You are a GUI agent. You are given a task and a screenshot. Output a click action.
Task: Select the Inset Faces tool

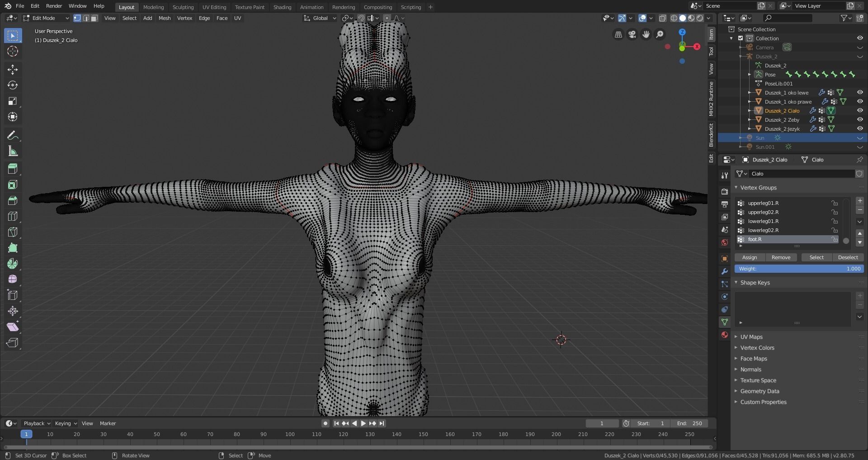pyautogui.click(x=13, y=185)
